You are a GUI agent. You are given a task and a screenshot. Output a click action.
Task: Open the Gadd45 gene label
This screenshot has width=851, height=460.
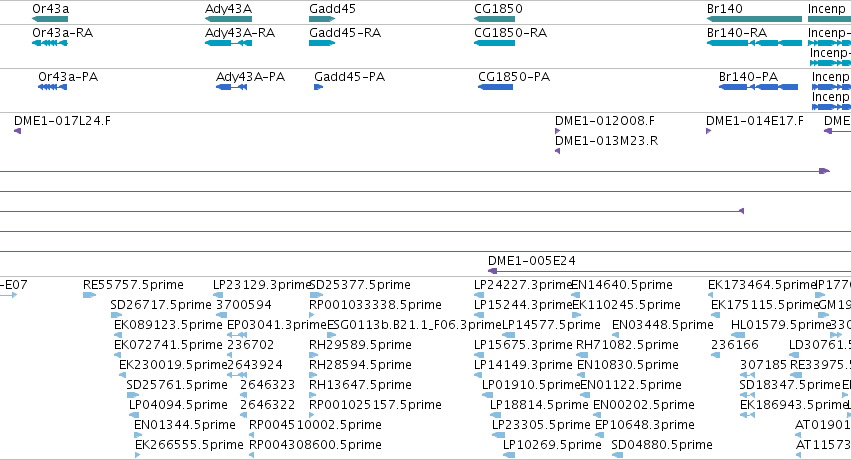[x=332, y=9]
